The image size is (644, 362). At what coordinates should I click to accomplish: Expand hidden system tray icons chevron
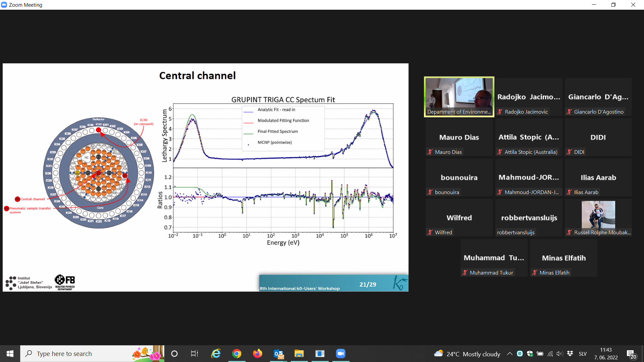pos(509,354)
